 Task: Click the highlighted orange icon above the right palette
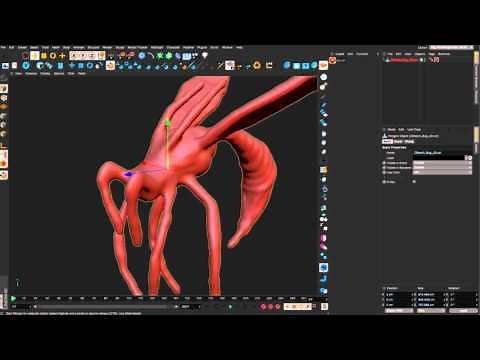coord(323,65)
